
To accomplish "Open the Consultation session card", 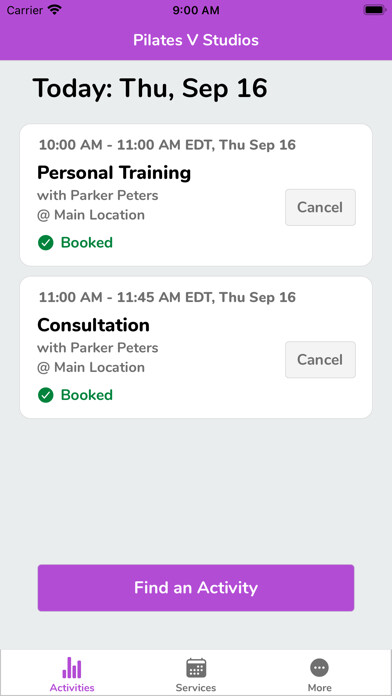I will [196, 347].
